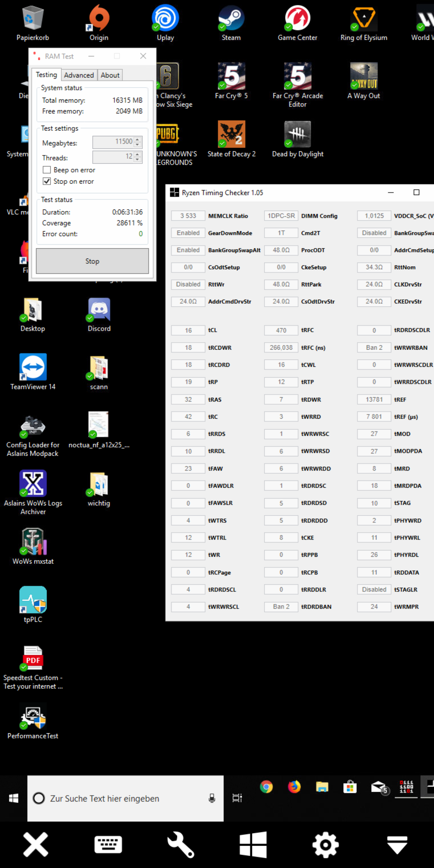The image size is (434, 868).
Task: Click the Stop button in RAM Test
Action: pos(92,261)
